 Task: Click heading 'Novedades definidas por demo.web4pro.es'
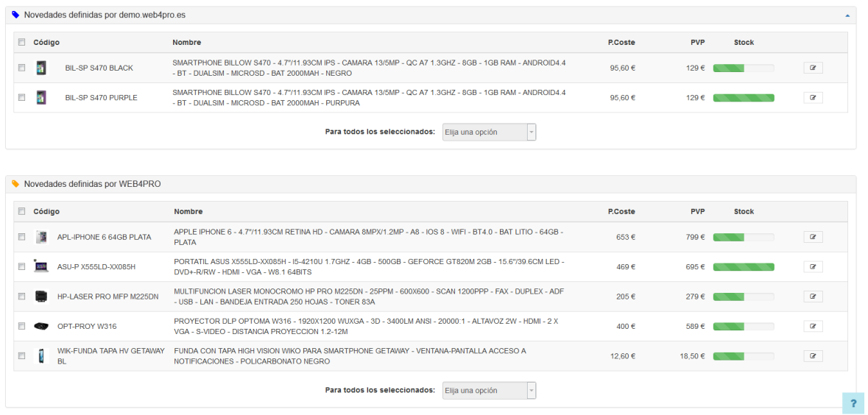(x=105, y=15)
